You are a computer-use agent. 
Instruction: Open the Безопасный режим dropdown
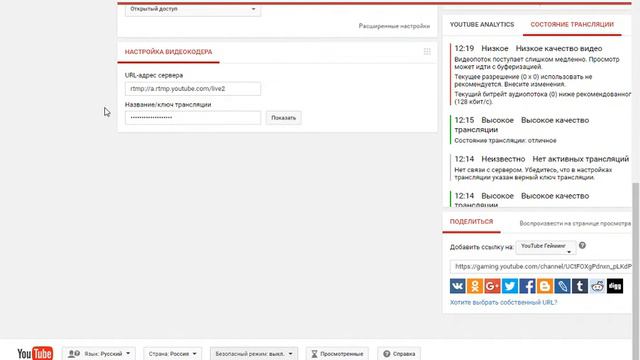click(x=254, y=353)
